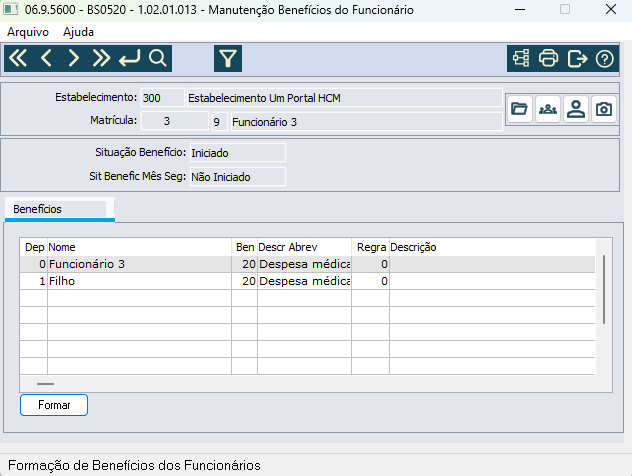632x476 pixels.
Task: Click Ben value 20 in Filho row
Action: [x=245, y=281]
